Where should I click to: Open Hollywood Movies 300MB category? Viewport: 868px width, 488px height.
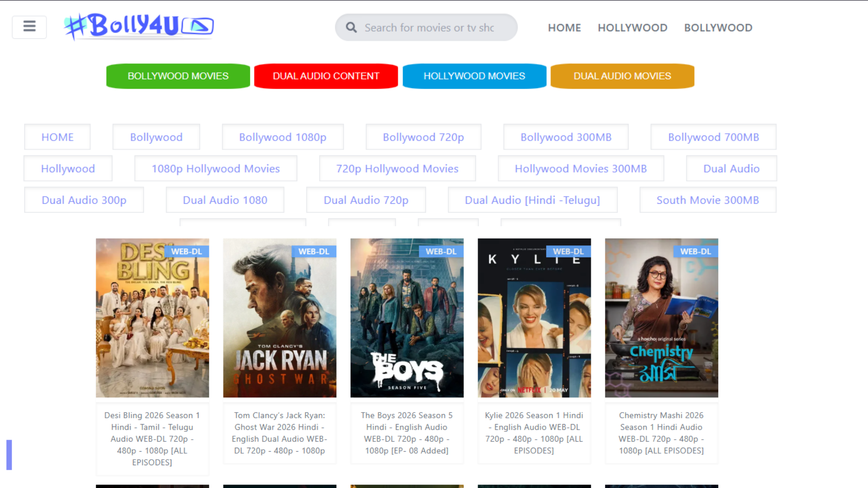pyautogui.click(x=581, y=168)
